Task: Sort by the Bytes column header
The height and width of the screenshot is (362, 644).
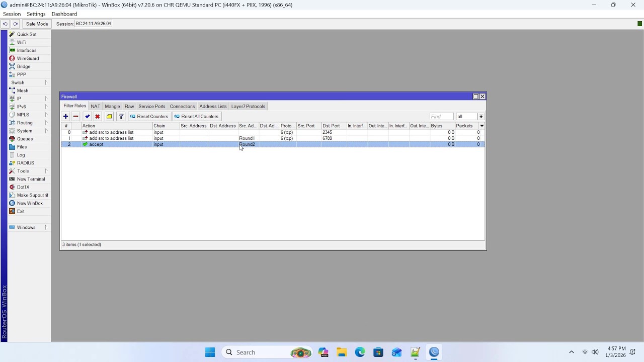Action: (442, 126)
